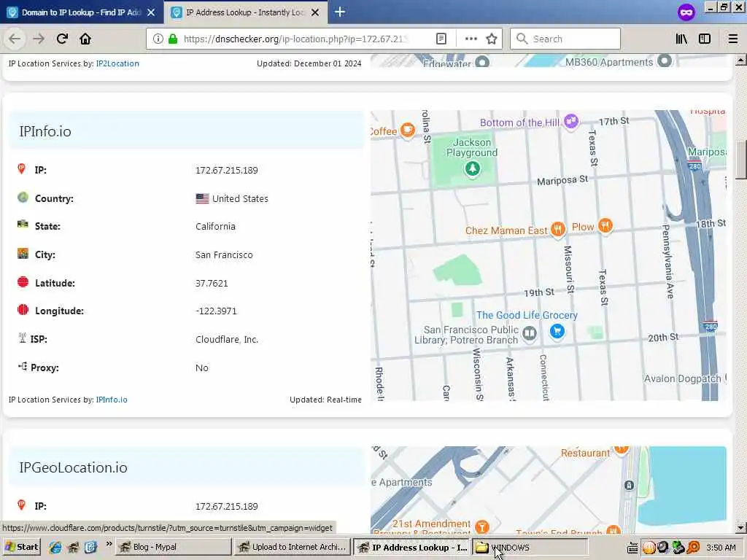This screenshot has height=560, width=747.
Task: Click the IPGeoLocation.io section heading
Action: pos(74,467)
